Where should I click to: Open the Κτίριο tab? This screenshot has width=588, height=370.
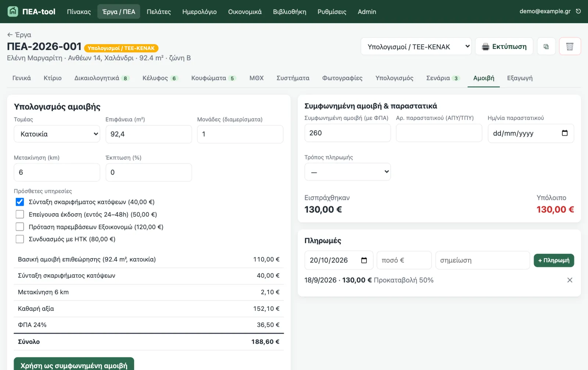click(x=53, y=78)
